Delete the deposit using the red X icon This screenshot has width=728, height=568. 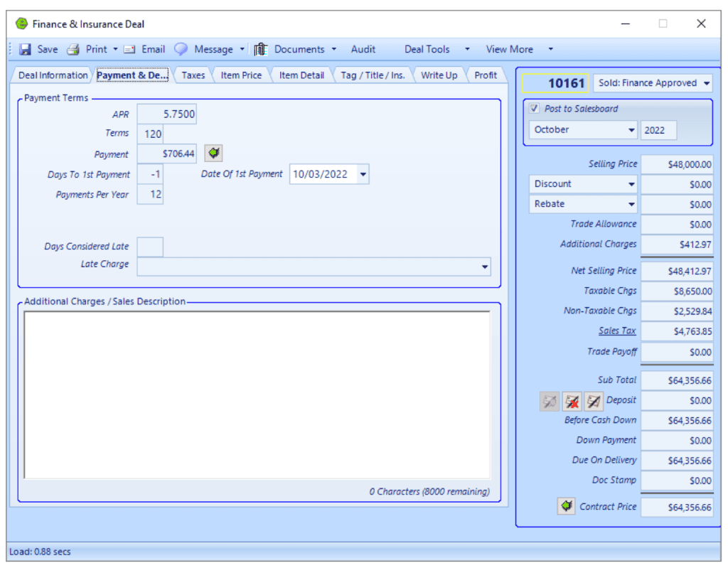pos(572,401)
